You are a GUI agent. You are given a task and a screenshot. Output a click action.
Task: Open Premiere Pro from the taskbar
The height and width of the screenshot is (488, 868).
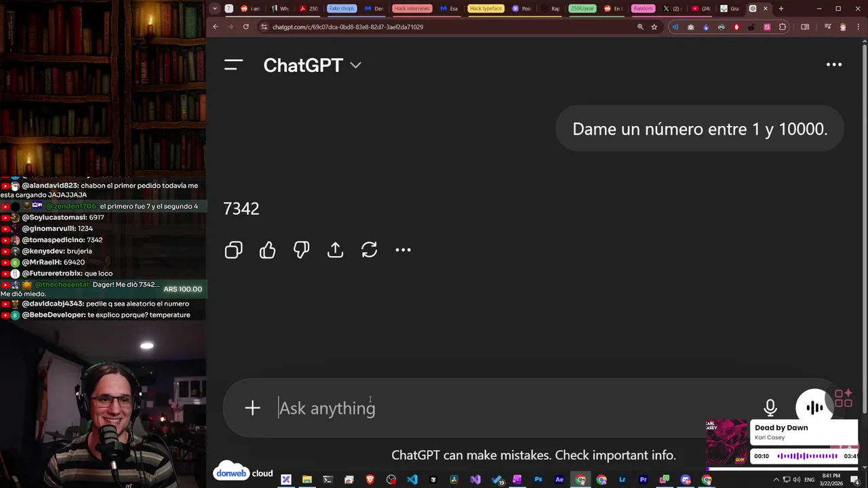(x=644, y=480)
